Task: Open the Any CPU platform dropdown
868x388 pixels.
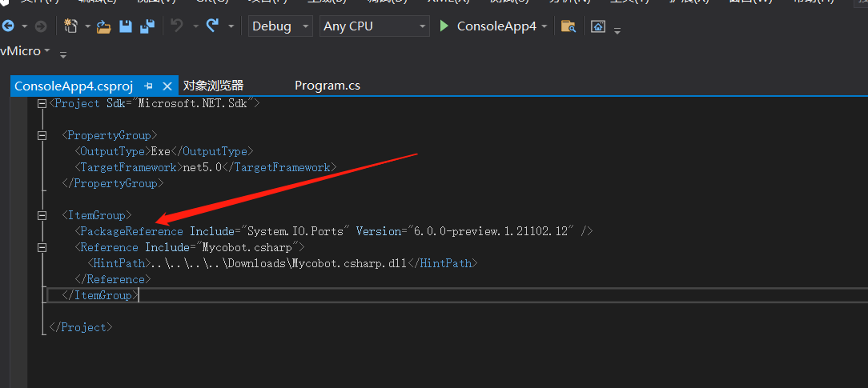Action: (x=375, y=26)
